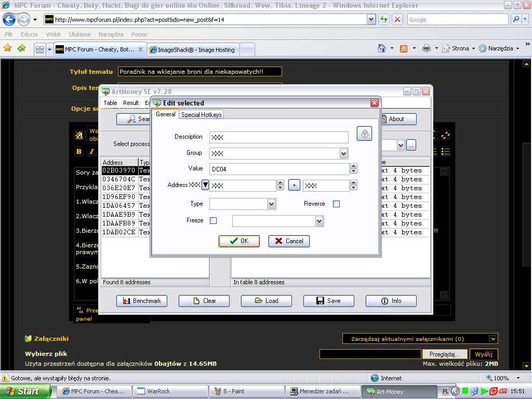This screenshot has height=399, width=532.
Task: Click the browser Home icon
Action: coord(382,48)
